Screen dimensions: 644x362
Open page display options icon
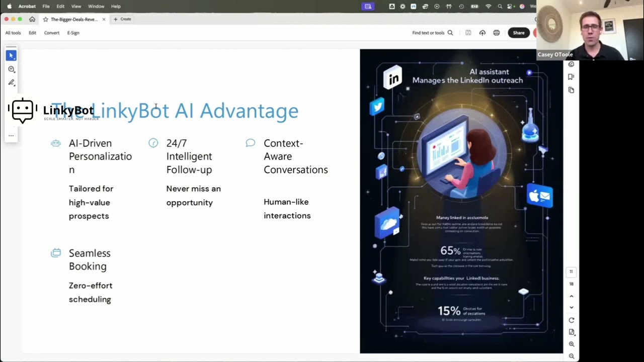coord(571,332)
